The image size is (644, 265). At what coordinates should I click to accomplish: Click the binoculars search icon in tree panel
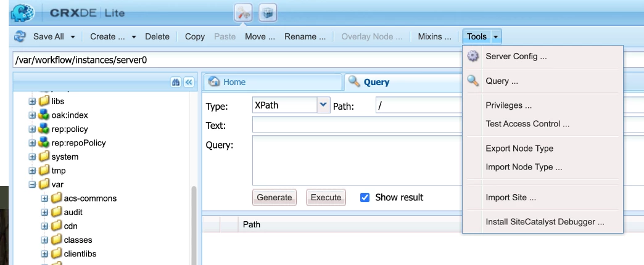coord(176,82)
